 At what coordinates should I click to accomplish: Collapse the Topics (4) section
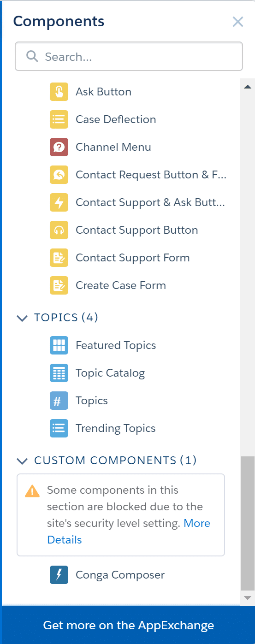[22, 318]
